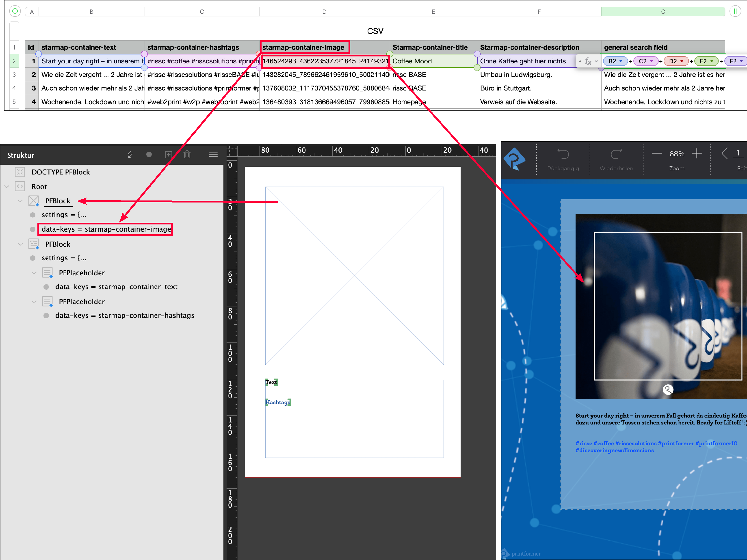Click the round record icon in Struktur header
The width and height of the screenshot is (747, 560).
pyautogui.click(x=149, y=155)
